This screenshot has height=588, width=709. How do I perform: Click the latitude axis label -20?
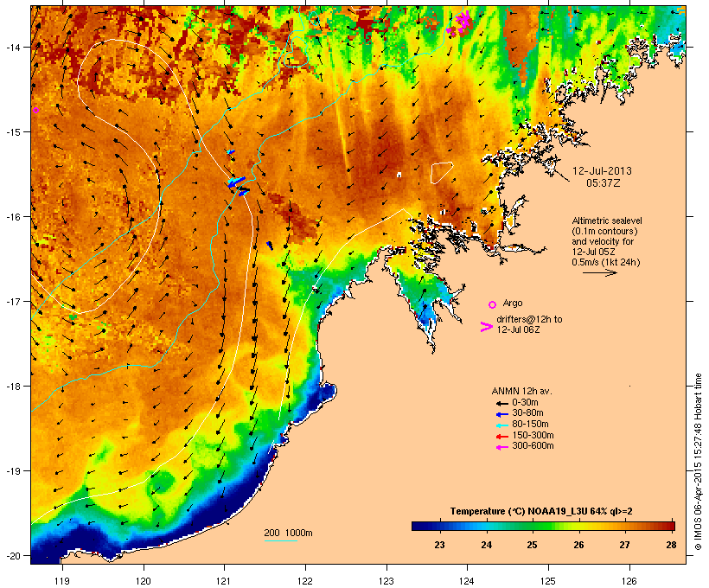tap(12, 555)
